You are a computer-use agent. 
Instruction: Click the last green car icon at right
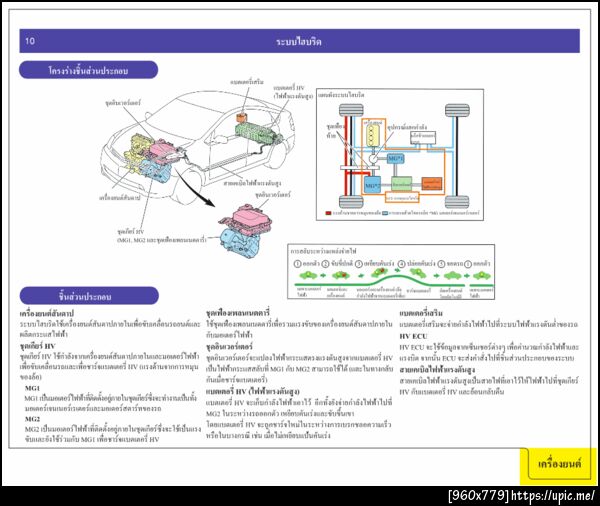click(482, 275)
